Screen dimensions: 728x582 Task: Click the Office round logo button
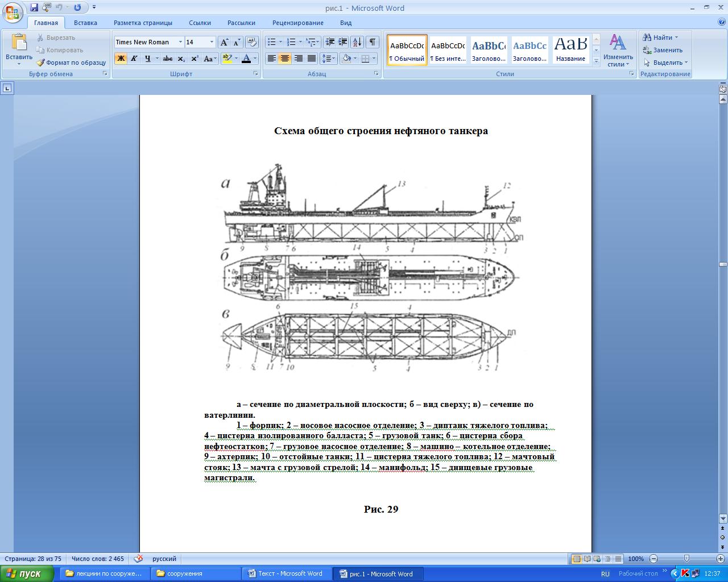point(13,12)
